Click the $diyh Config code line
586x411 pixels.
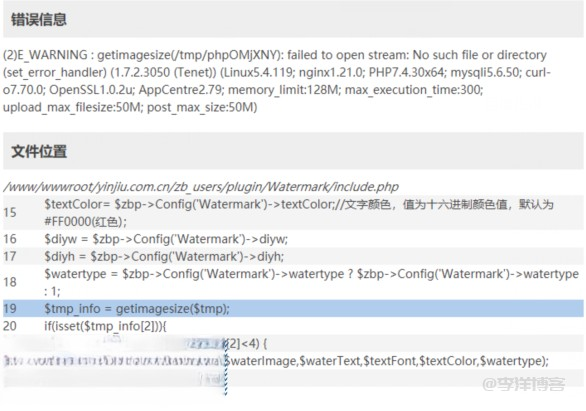click(x=164, y=256)
